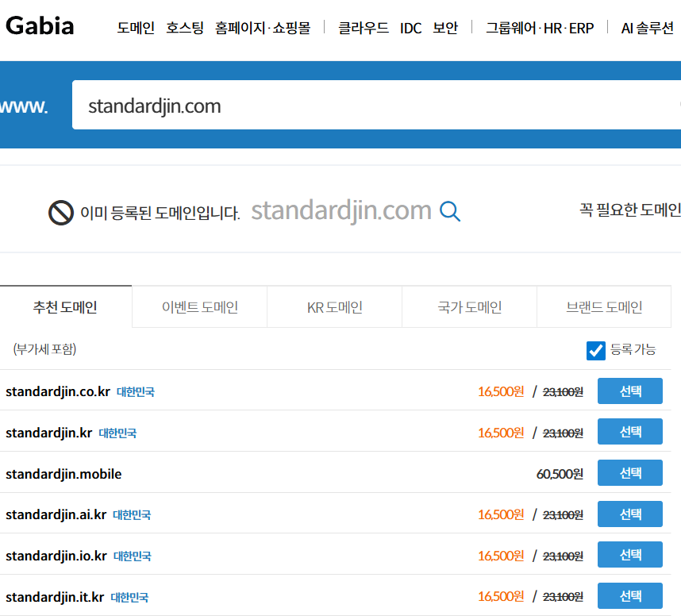Click the standardjin.kr domain name
This screenshot has width=681, height=616.
pos(49,433)
